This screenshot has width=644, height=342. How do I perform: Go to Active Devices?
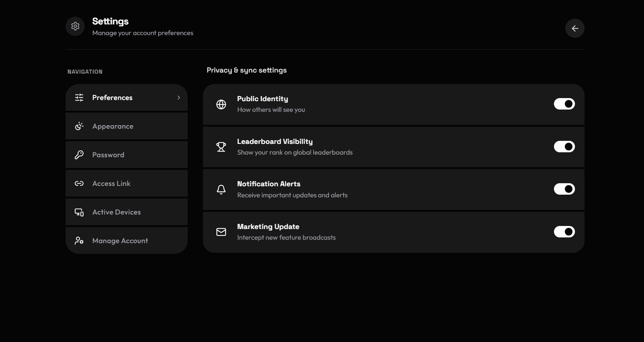[x=127, y=212]
